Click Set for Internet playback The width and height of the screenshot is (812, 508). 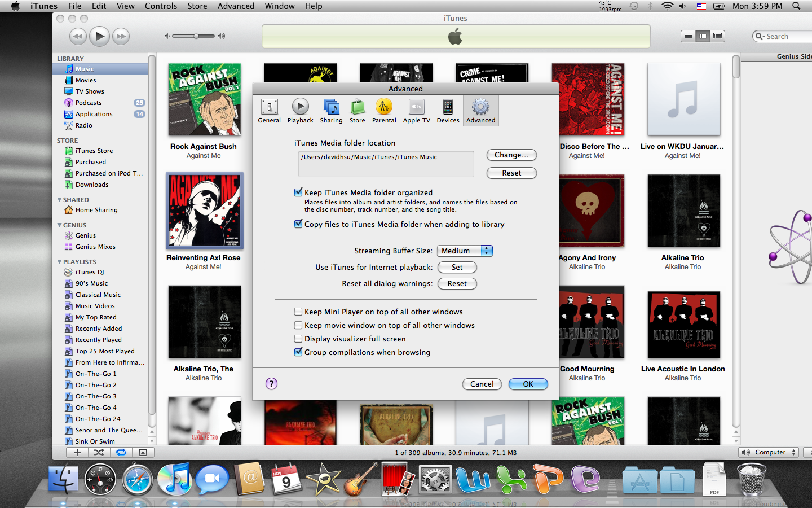(x=457, y=267)
